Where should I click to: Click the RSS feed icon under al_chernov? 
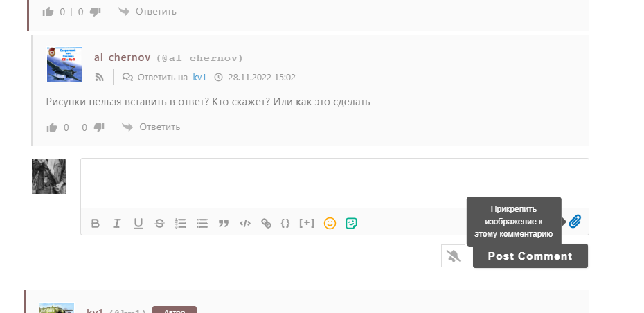[x=100, y=78]
